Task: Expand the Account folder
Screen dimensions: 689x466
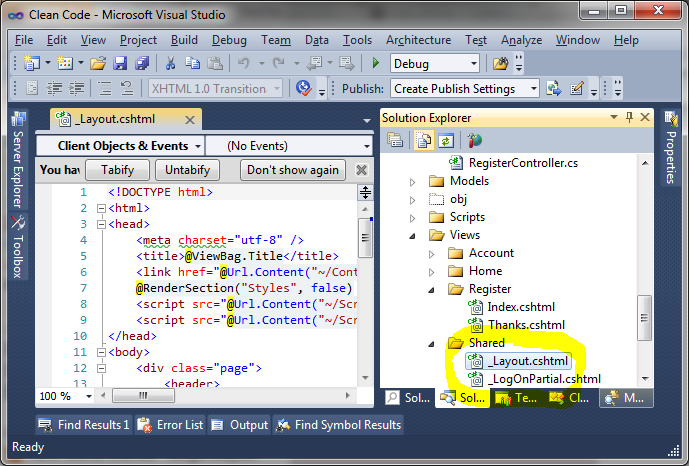Action: click(x=432, y=254)
